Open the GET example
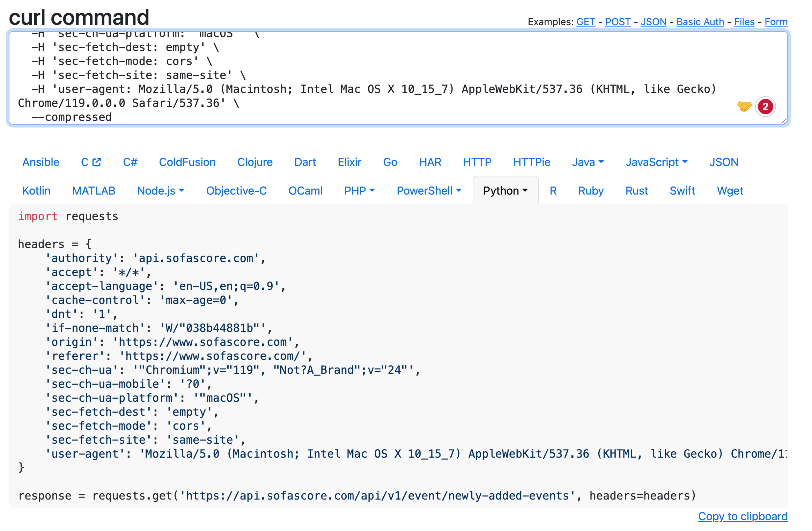The image size is (812, 531). pos(585,22)
